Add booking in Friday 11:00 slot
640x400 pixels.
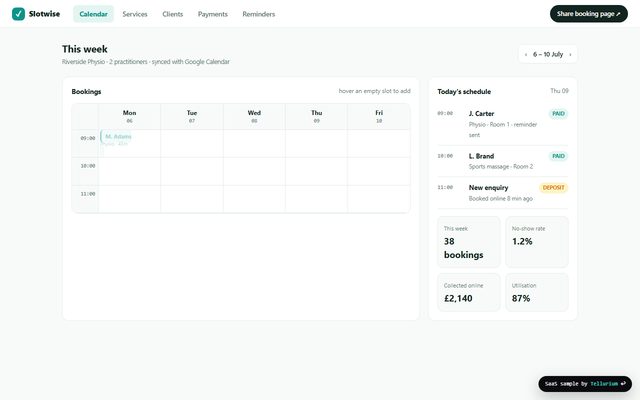379,199
